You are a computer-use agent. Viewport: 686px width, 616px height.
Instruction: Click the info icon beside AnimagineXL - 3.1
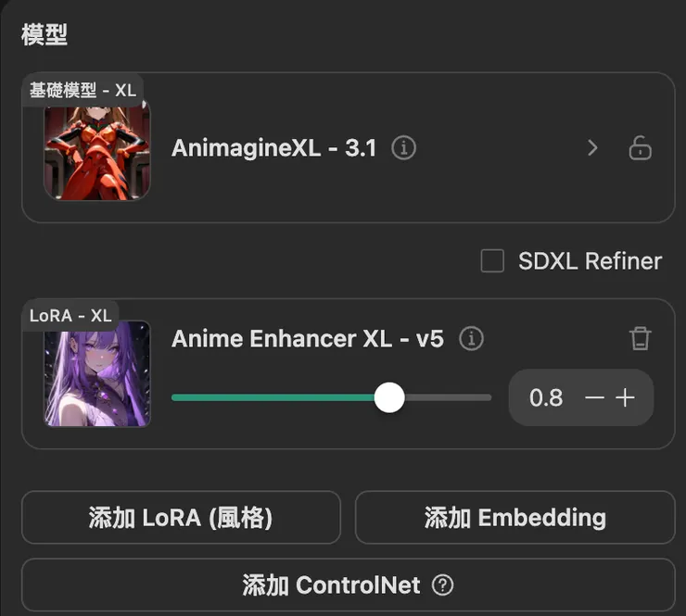click(x=403, y=148)
